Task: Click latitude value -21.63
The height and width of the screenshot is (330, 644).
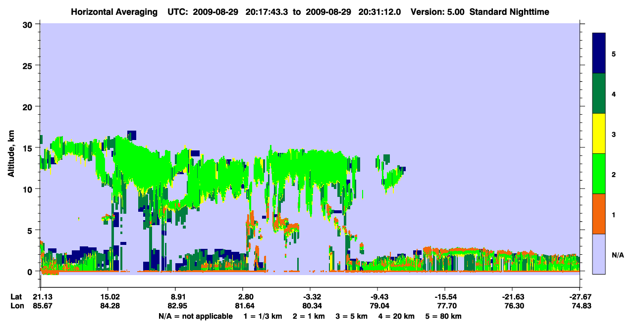Action: (x=512, y=297)
